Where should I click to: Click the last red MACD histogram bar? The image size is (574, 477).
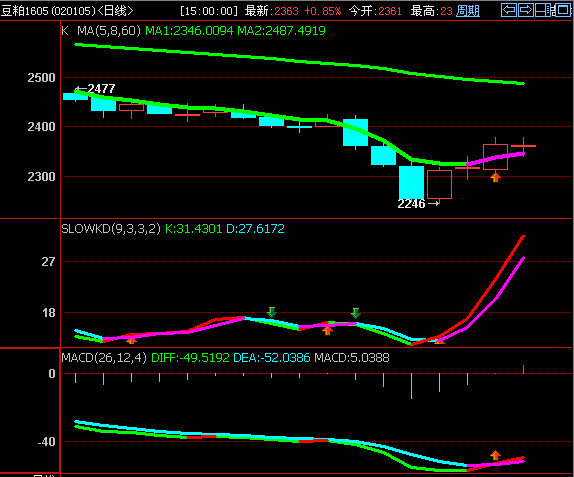click(x=523, y=369)
